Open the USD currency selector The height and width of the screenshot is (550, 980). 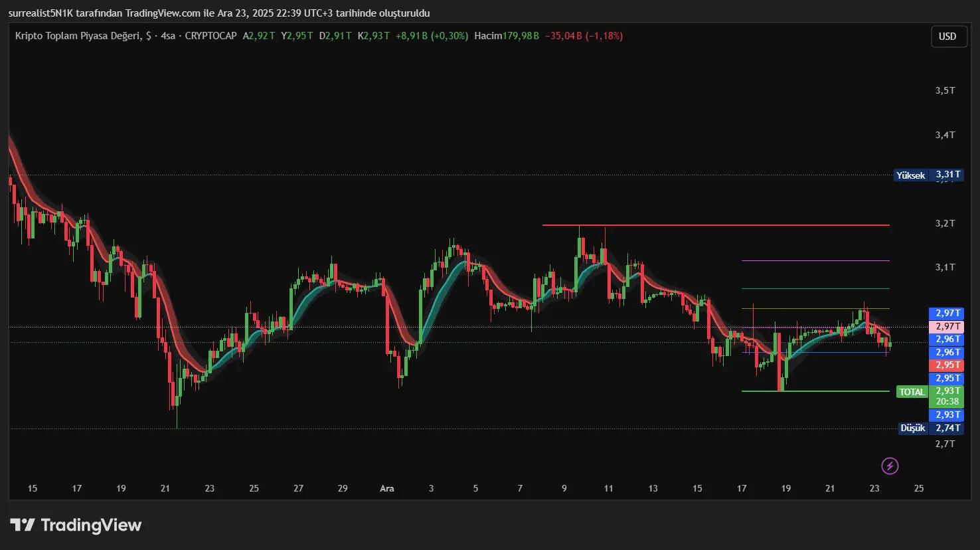tap(947, 37)
